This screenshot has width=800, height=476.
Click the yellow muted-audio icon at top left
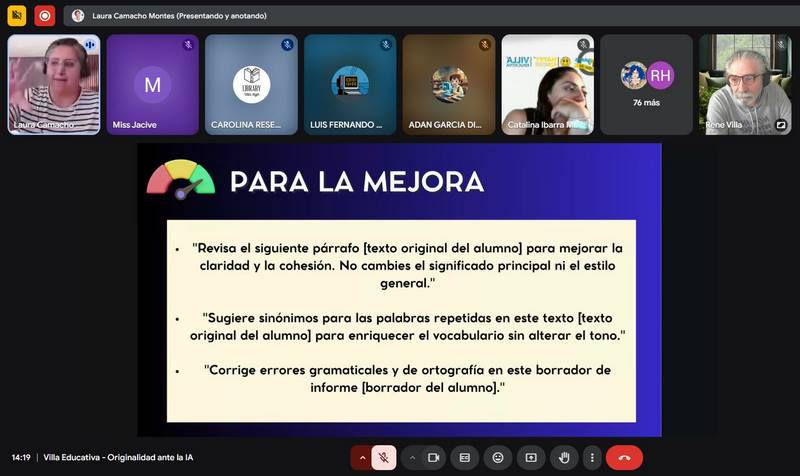pos(16,16)
